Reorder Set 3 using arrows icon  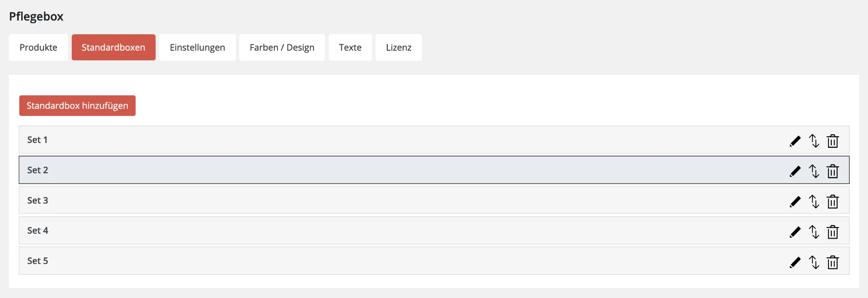tap(814, 201)
